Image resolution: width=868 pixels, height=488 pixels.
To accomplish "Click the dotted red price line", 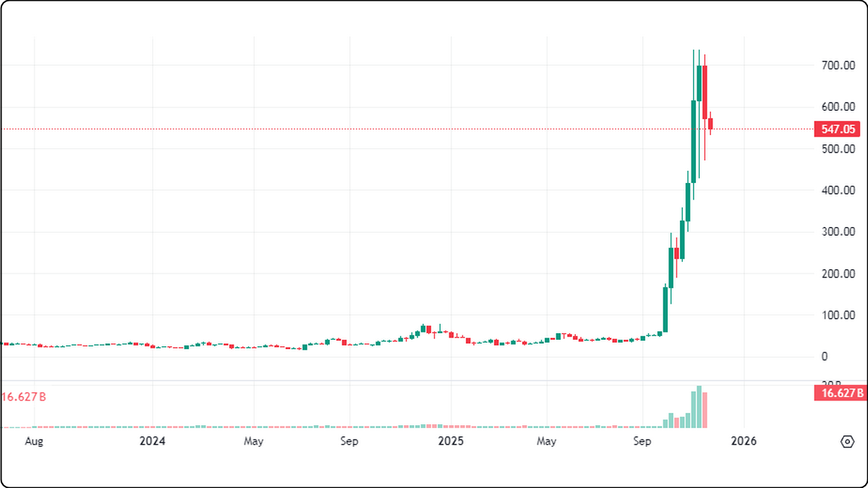I will pyautogui.click(x=434, y=129).
